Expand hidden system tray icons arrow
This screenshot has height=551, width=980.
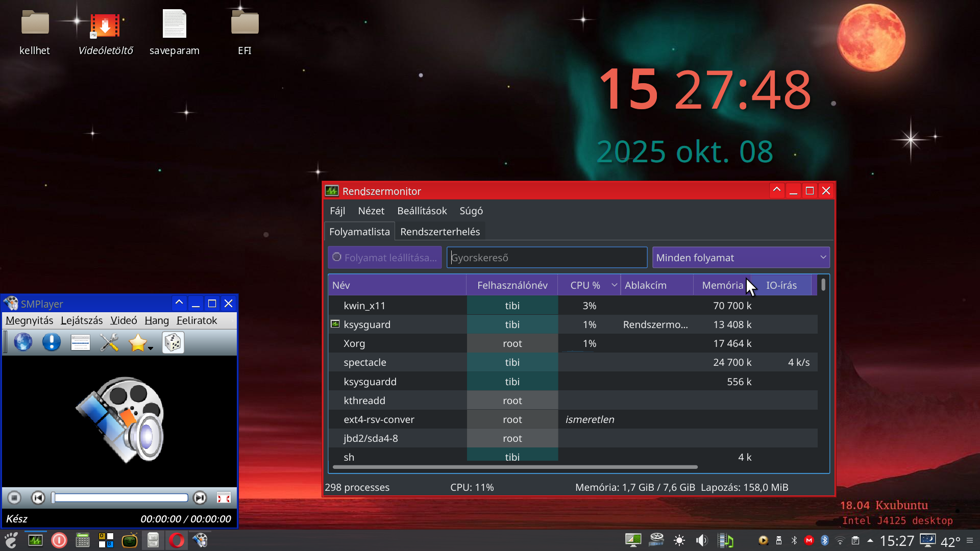870,540
